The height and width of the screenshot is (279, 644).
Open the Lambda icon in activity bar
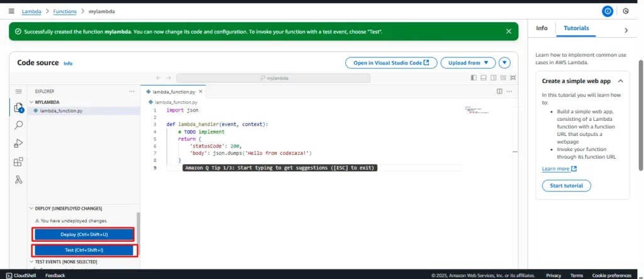pos(18,179)
